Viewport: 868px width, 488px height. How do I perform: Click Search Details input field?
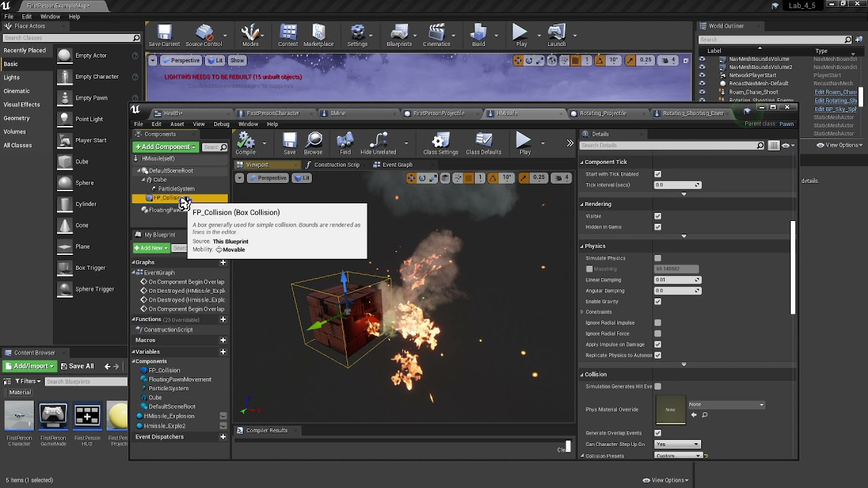click(x=671, y=146)
